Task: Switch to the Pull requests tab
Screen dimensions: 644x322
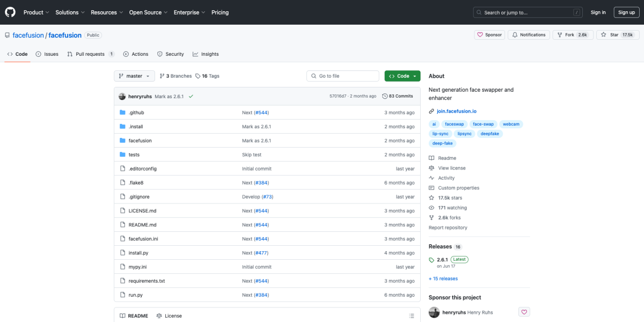Action: tap(90, 54)
